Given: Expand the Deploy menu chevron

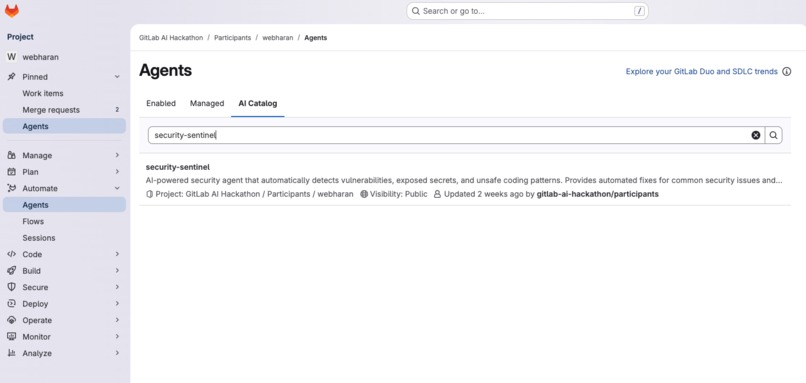Looking at the screenshot, I should (117, 303).
